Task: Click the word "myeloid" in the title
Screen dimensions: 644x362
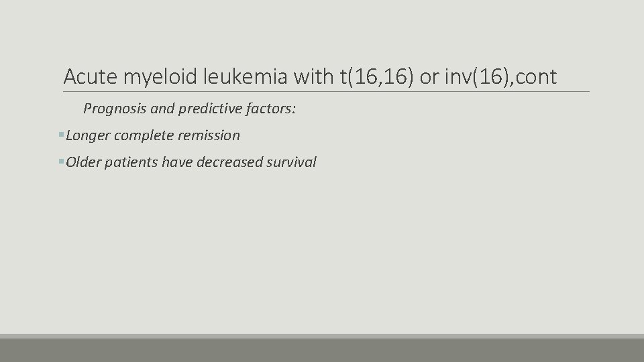Action: click(160, 76)
